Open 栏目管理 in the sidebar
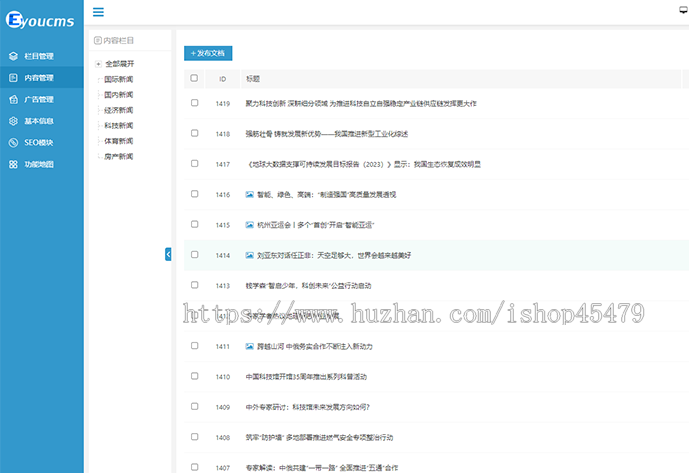 point(42,56)
